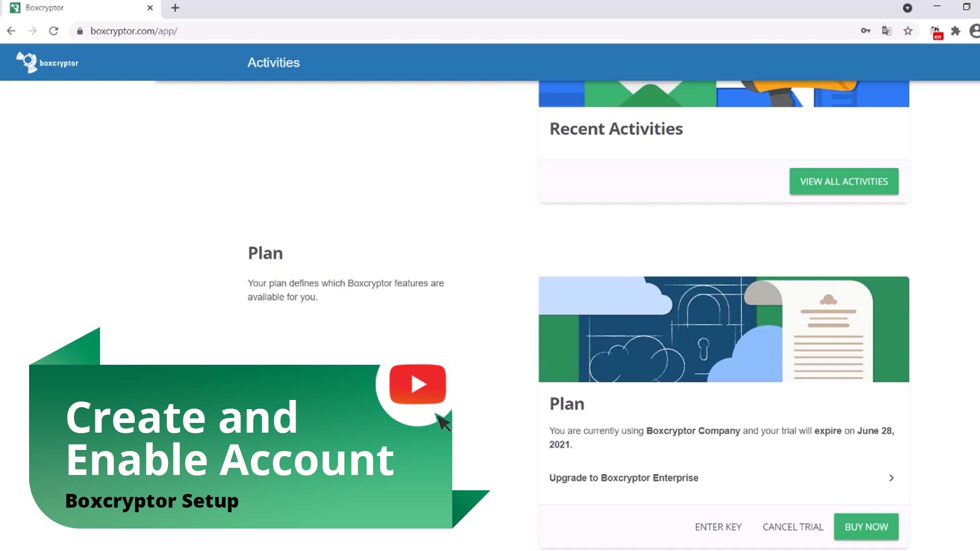Click the browser bookmark star icon
The height and width of the screenshot is (551, 980).
click(x=909, y=31)
